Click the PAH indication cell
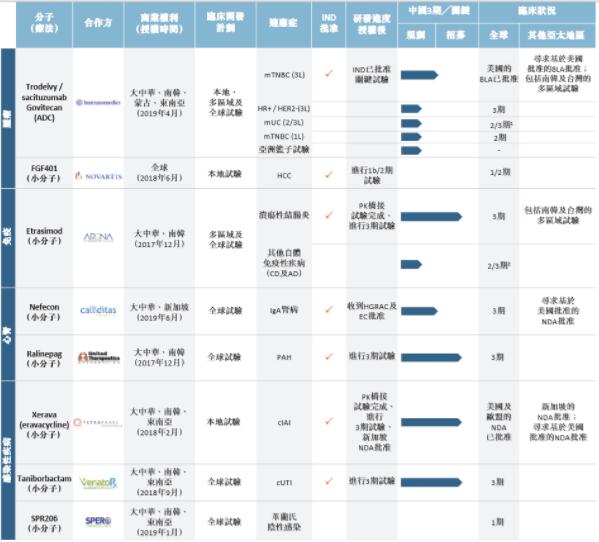The image size is (599, 542). click(284, 358)
